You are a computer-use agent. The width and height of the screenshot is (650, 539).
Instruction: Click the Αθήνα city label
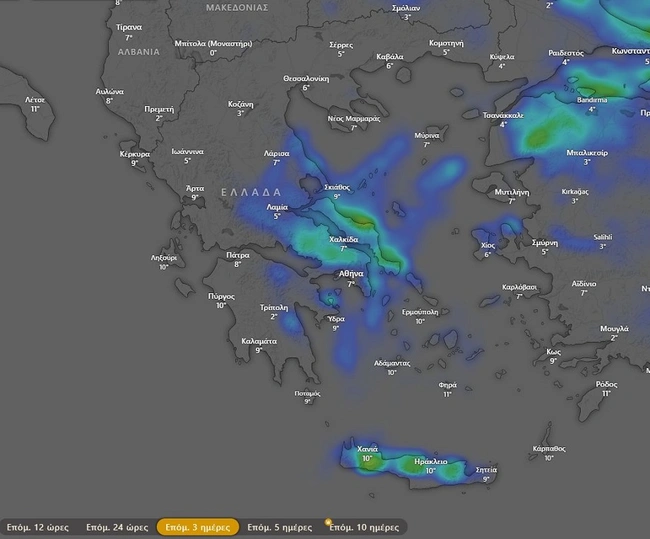(351, 273)
